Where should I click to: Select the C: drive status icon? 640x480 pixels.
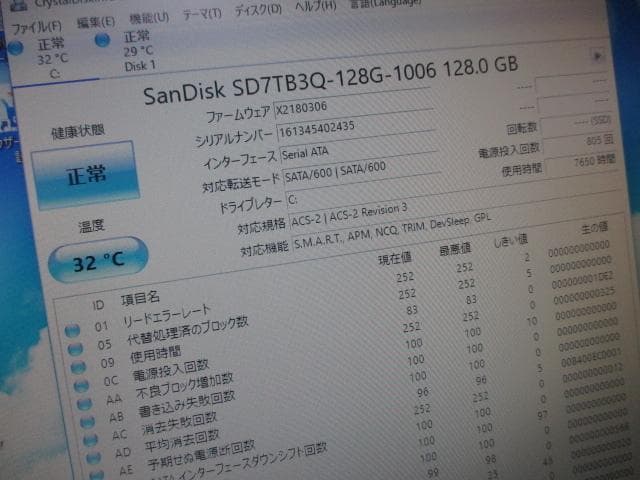click(16, 48)
